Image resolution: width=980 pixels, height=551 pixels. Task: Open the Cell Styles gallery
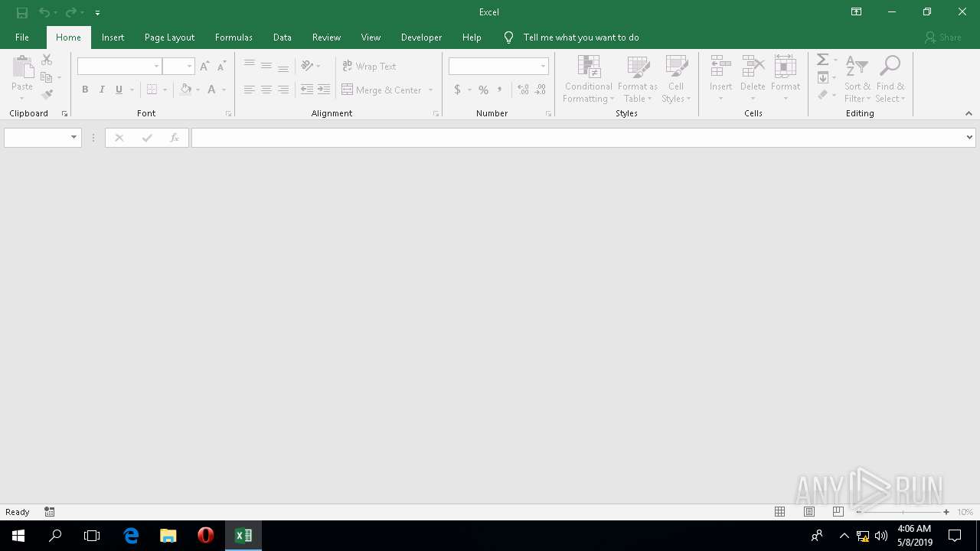pyautogui.click(x=676, y=80)
